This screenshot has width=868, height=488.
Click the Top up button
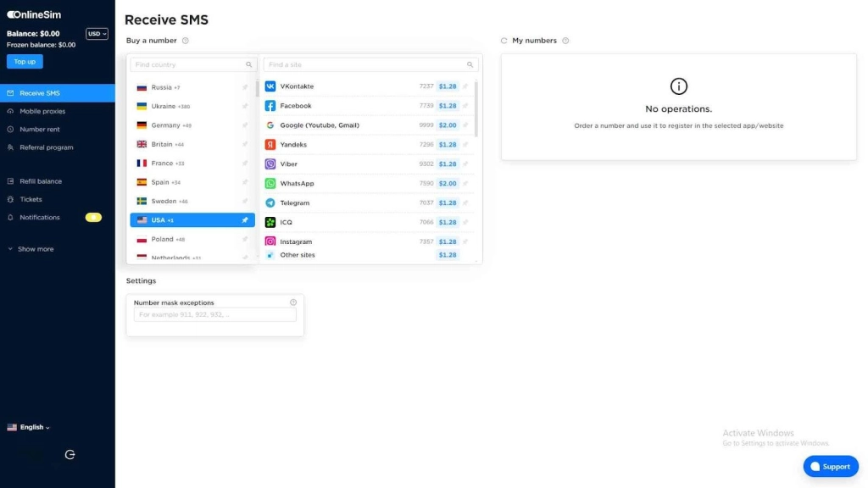pyautogui.click(x=25, y=61)
